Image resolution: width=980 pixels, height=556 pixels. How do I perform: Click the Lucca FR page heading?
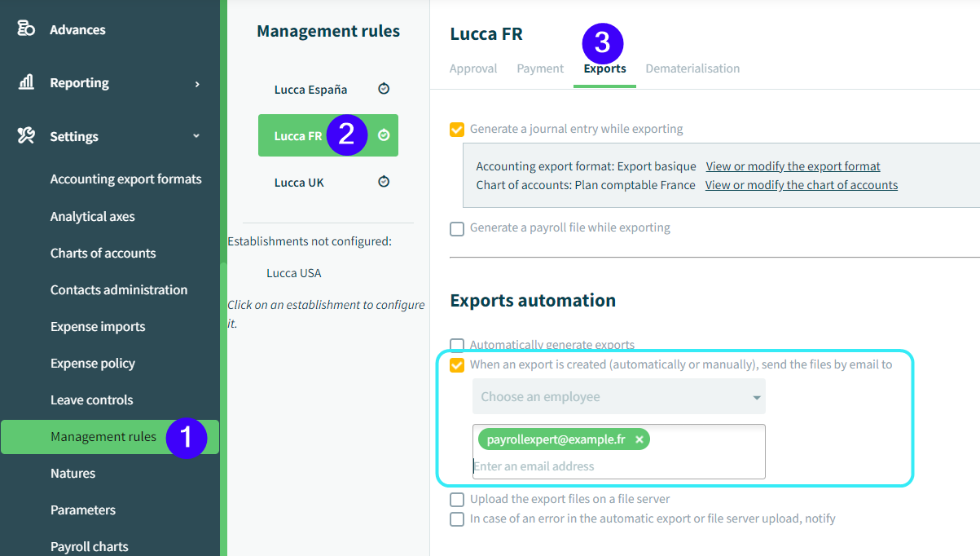(486, 33)
